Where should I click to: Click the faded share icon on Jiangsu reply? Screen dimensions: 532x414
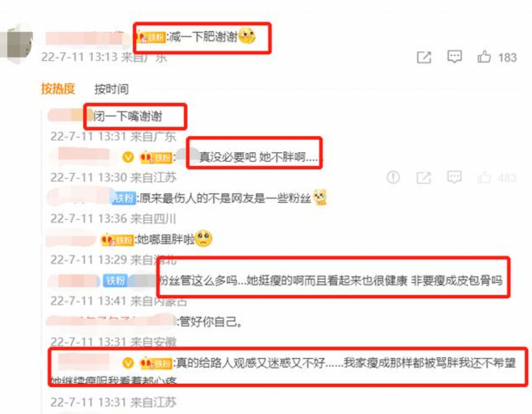[x=424, y=178]
